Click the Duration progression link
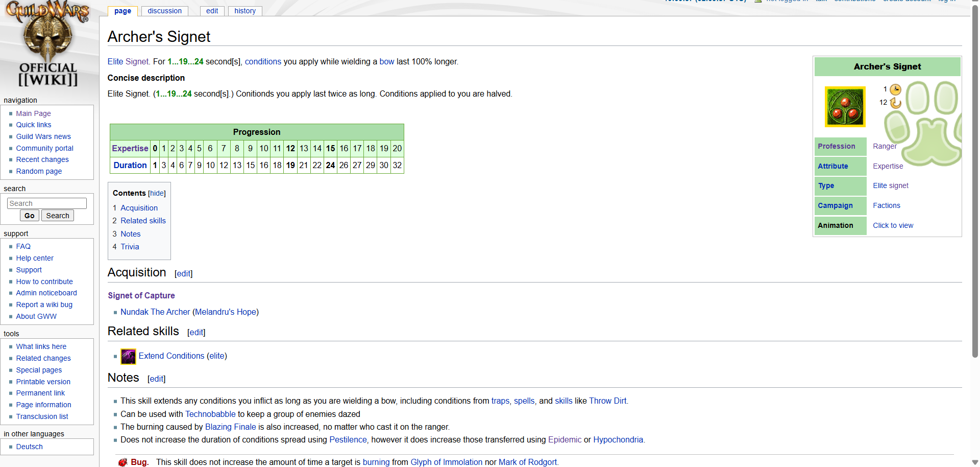 pos(130,165)
